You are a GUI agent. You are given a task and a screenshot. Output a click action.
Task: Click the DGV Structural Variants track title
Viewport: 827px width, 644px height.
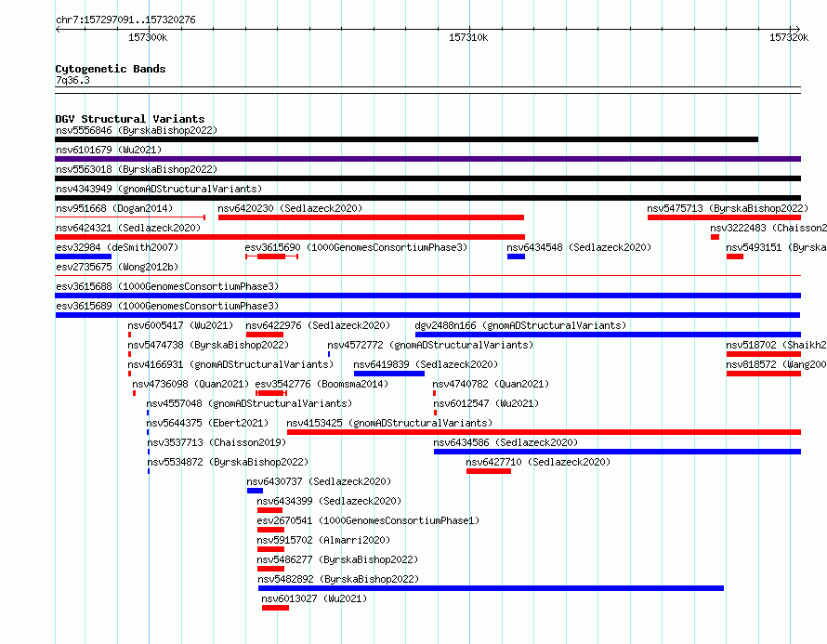pyautogui.click(x=130, y=119)
